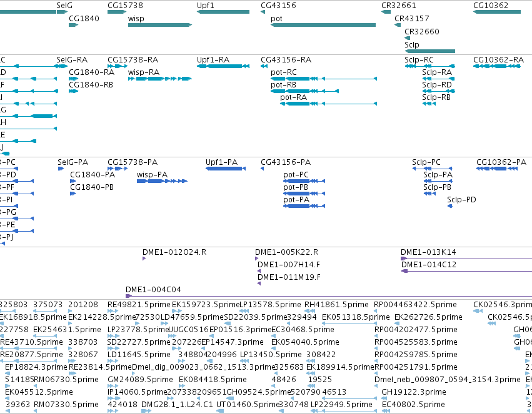Click the wisp-PA protein label

152,175
